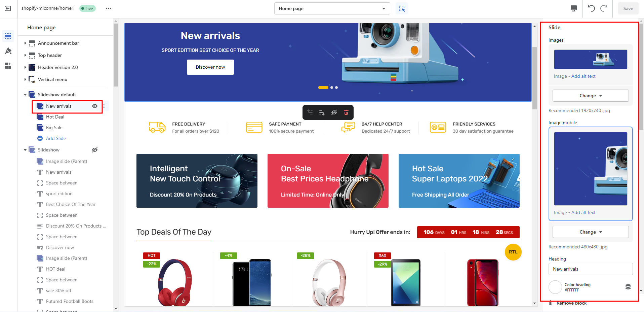Viewport: 644px width, 312px height.
Task: Click the Add Slide link
Action: pyautogui.click(x=56, y=138)
